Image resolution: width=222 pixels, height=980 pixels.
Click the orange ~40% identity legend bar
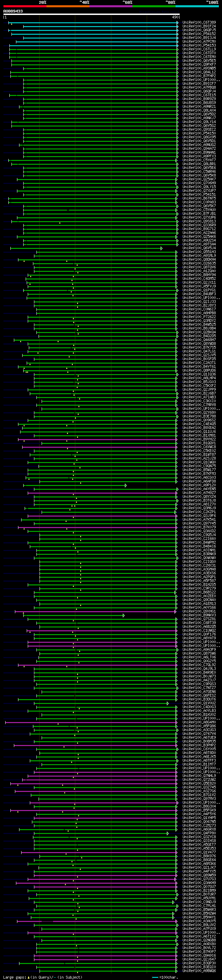coord(68,6)
